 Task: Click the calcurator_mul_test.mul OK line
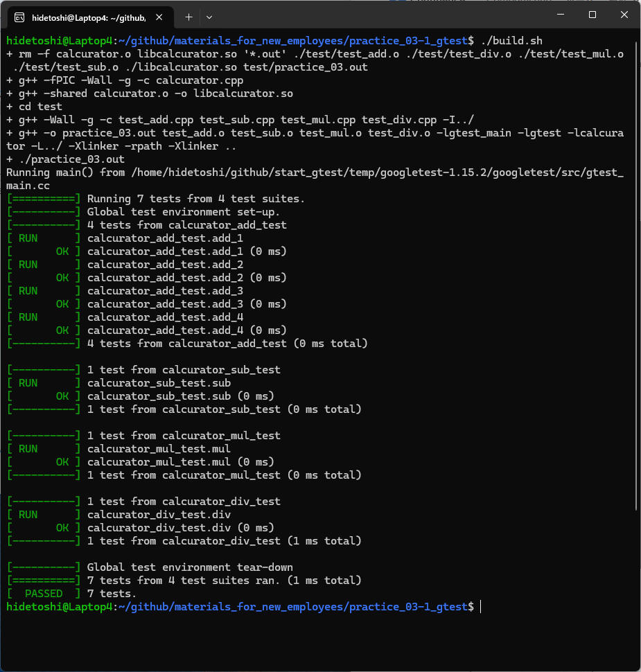[x=180, y=462]
